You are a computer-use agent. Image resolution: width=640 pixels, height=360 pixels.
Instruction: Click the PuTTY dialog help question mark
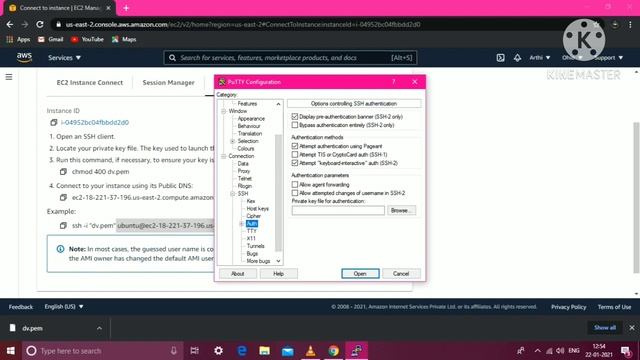coord(393,82)
